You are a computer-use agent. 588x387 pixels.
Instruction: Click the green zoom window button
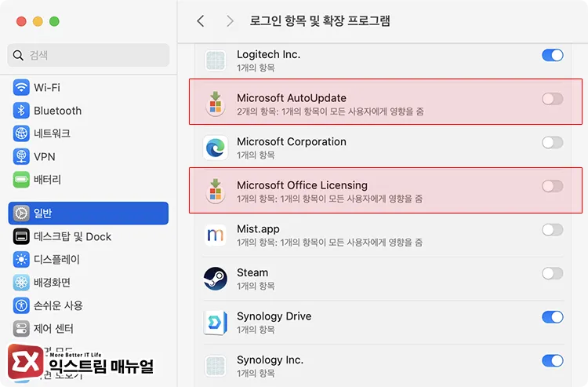54,21
